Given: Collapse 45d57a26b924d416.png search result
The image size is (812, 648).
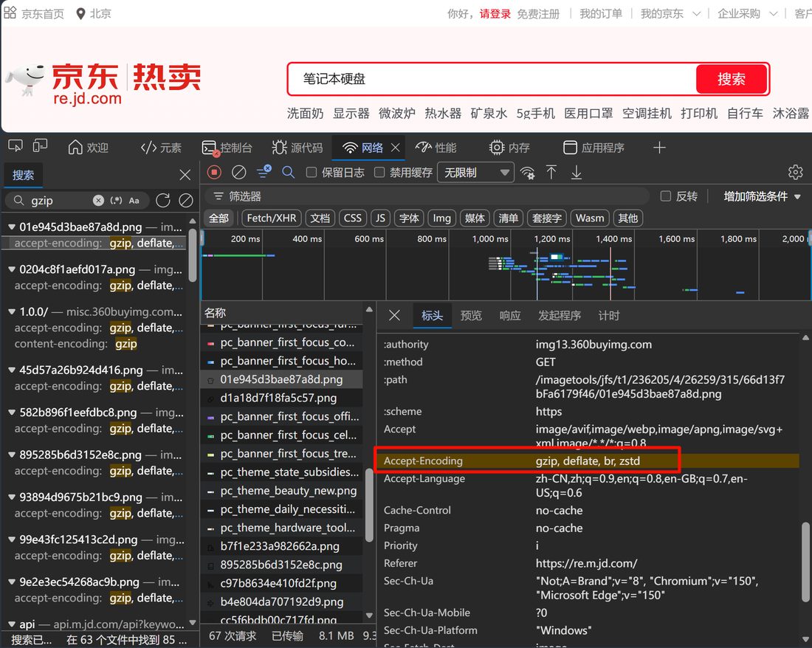Looking at the screenshot, I should tap(11, 370).
